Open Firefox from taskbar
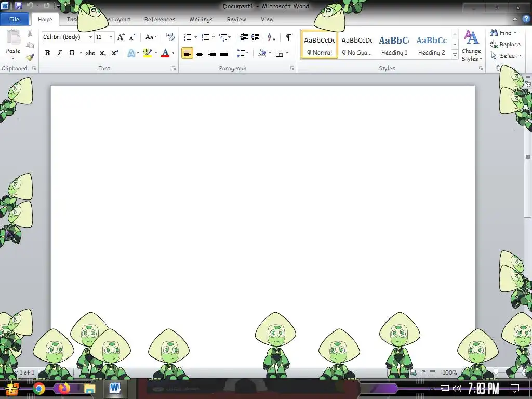532x399 pixels. (x=64, y=388)
